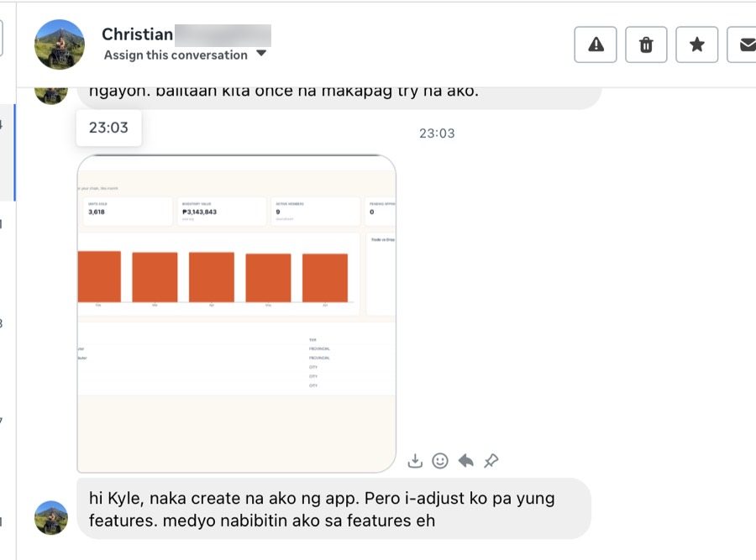This screenshot has width=756, height=560.
Task: Star this conversation for follow up
Action: click(696, 44)
